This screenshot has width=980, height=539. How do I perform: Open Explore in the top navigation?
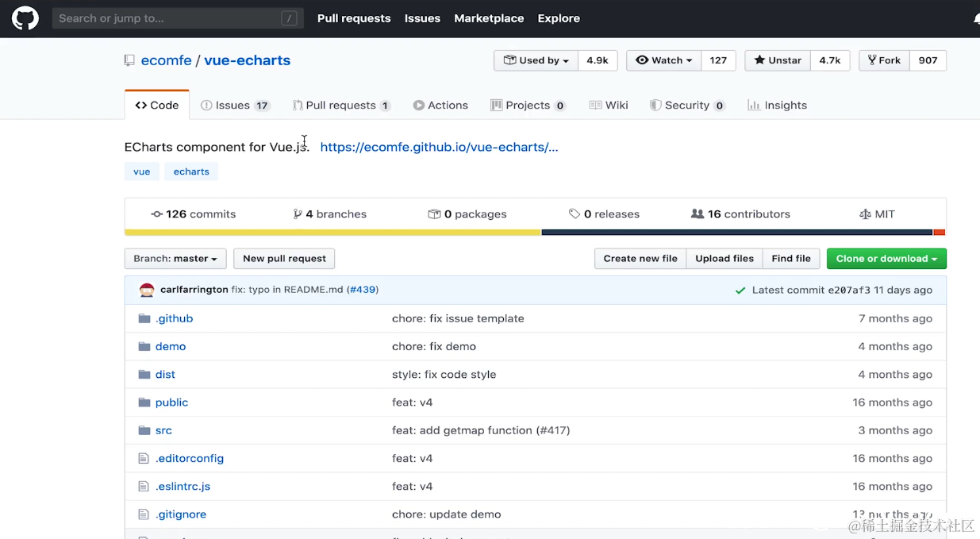559,18
